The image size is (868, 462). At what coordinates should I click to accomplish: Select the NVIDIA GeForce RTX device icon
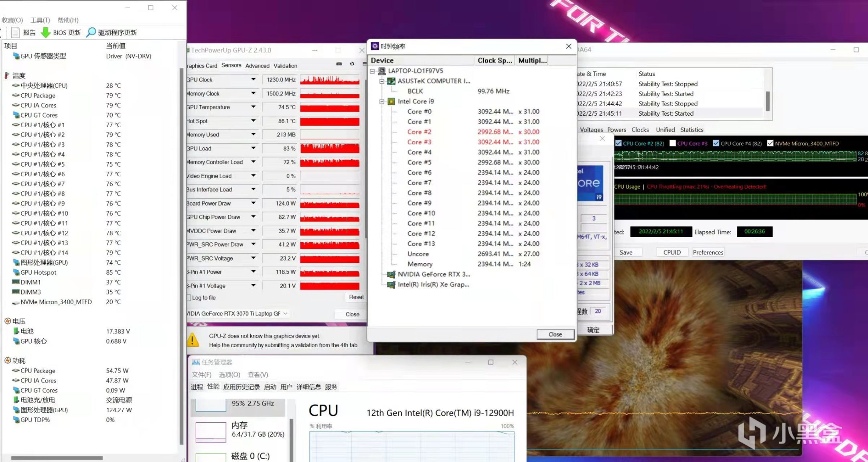coord(391,275)
